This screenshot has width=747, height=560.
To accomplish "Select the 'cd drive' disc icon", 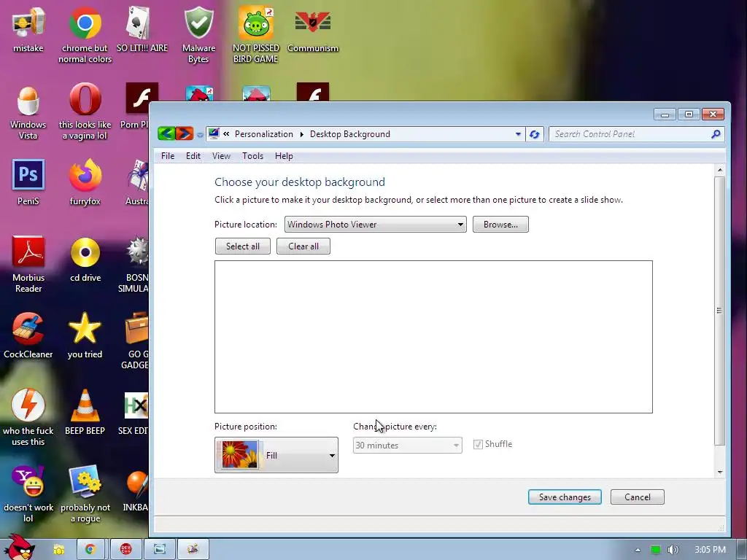I will pyautogui.click(x=85, y=260).
